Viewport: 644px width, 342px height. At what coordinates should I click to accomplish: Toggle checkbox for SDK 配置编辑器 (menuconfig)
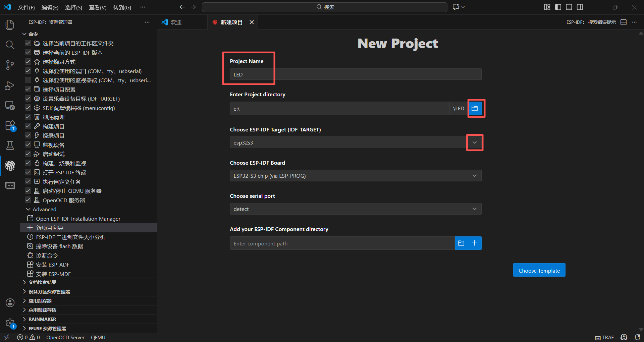coord(28,108)
